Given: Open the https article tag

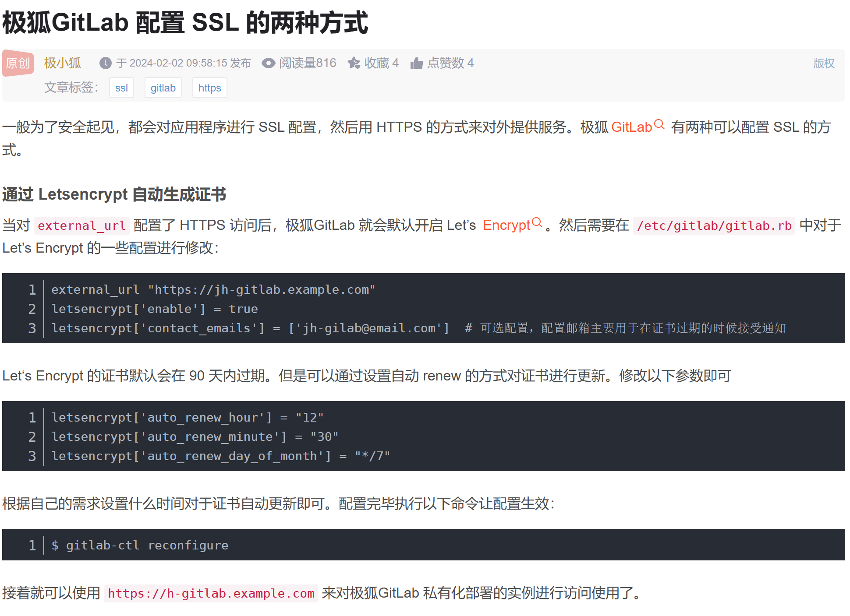Looking at the screenshot, I should [209, 88].
